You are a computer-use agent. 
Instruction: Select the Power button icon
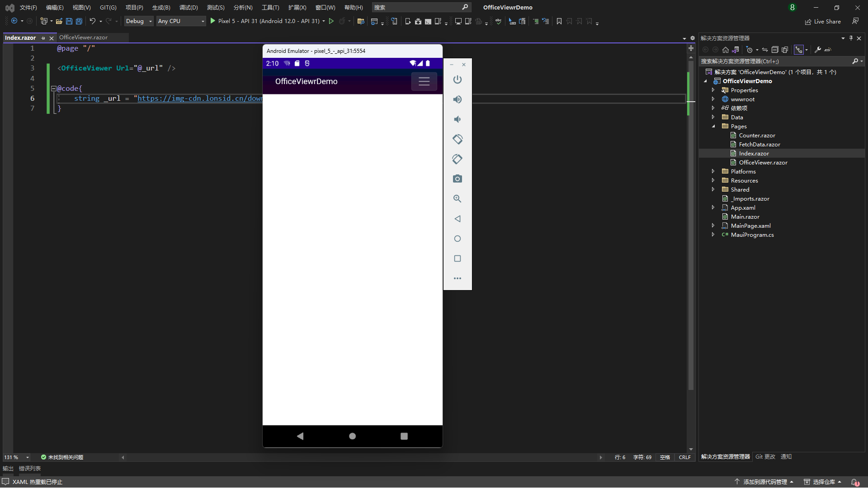(x=457, y=79)
